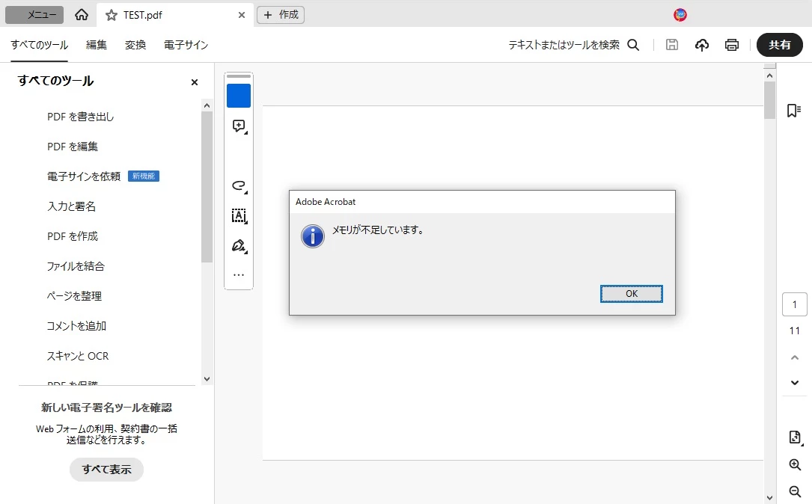Print the document with printer icon
Screen dimensions: 812x504
pyautogui.click(x=732, y=45)
